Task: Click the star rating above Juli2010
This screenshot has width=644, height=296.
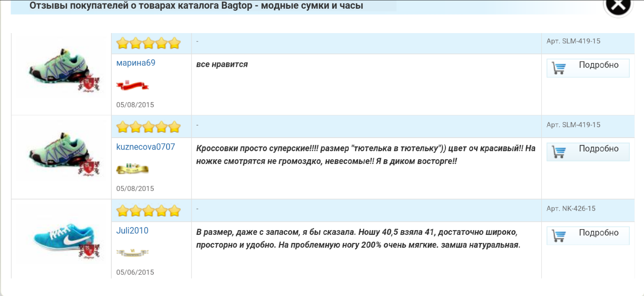Action: [x=148, y=211]
